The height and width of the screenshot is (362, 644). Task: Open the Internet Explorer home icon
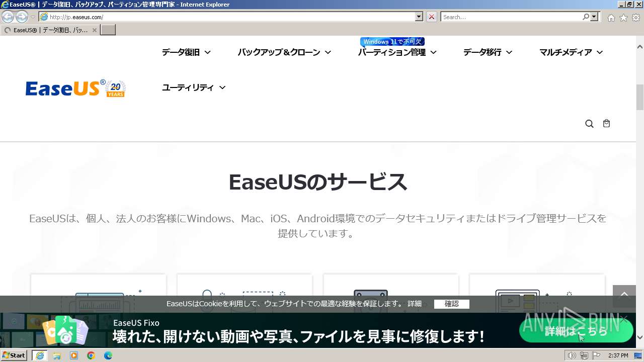pos(611,17)
